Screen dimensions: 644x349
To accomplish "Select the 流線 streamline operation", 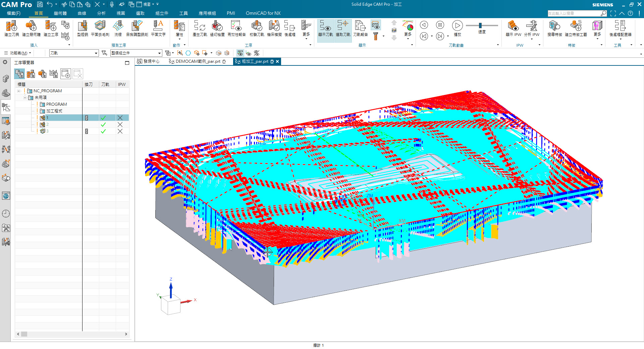I will point(118,28).
